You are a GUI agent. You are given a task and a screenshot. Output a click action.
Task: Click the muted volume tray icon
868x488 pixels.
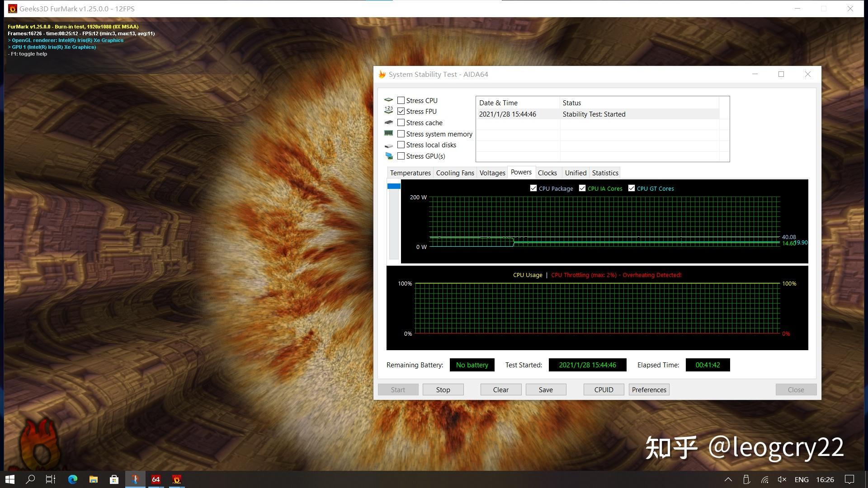pyautogui.click(x=782, y=479)
